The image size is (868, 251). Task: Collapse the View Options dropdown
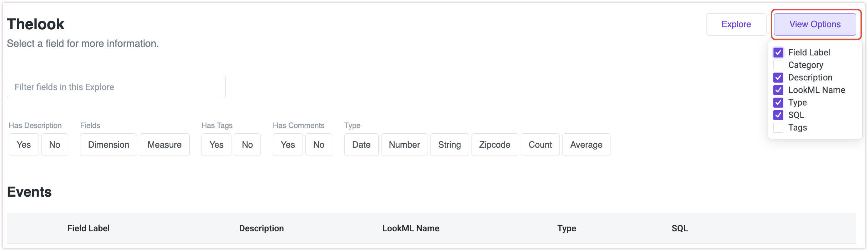click(815, 24)
